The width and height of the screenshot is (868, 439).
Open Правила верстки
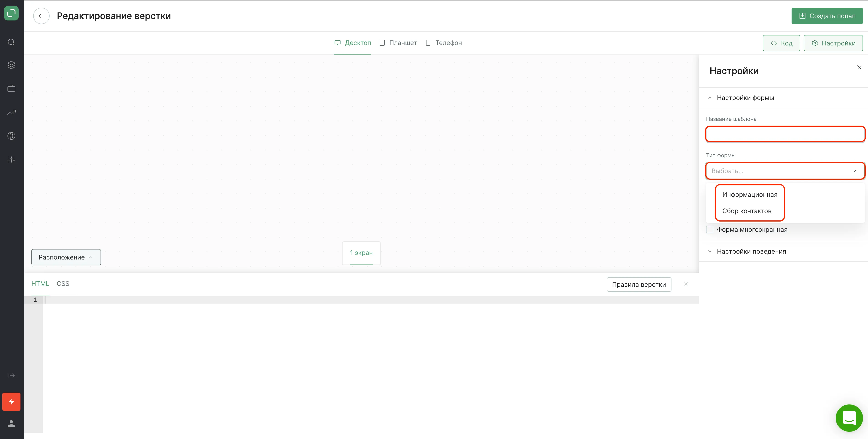(639, 284)
